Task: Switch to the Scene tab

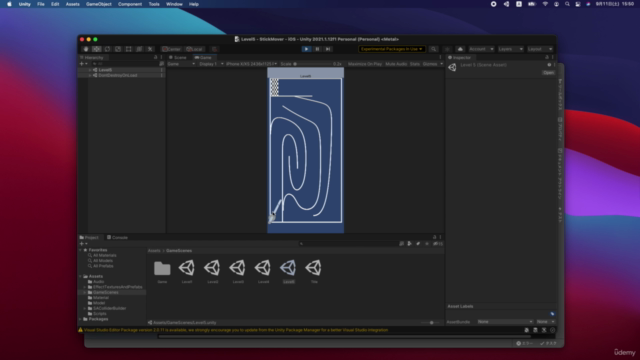Action: 178,58
